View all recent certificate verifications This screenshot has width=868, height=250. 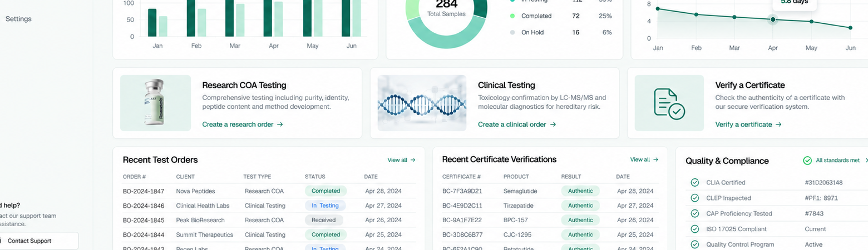(644, 159)
